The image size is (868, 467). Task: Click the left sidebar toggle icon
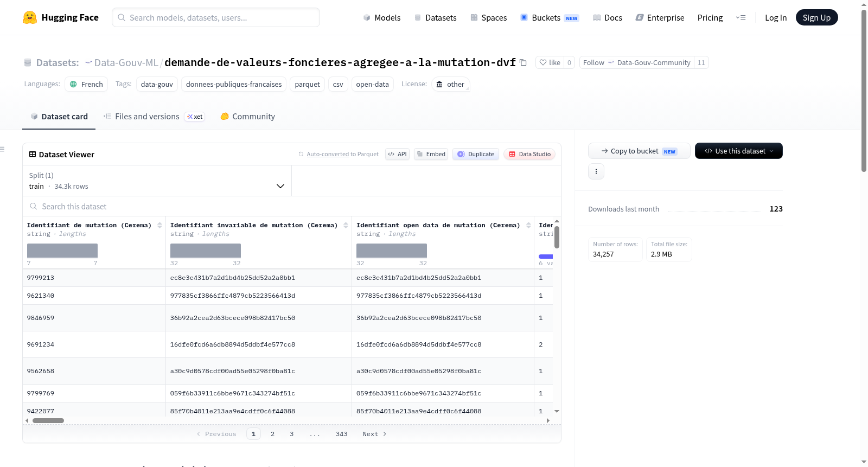[x=2, y=149]
